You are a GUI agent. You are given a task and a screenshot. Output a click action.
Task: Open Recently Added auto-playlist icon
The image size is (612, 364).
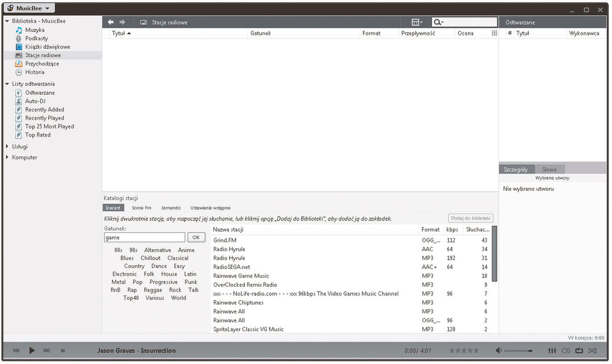[x=19, y=109]
